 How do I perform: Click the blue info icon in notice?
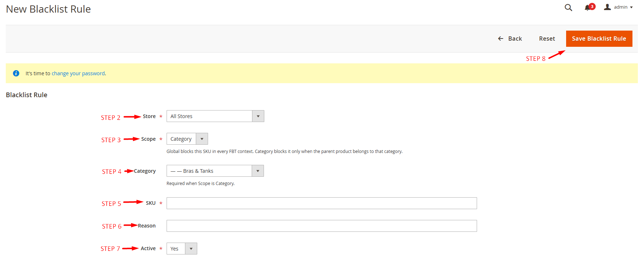point(16,73)
